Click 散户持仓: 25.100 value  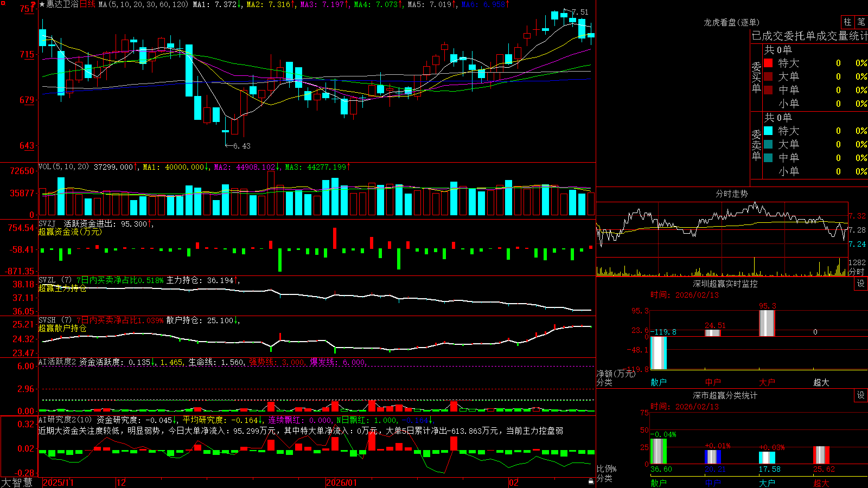click(203, 320)
